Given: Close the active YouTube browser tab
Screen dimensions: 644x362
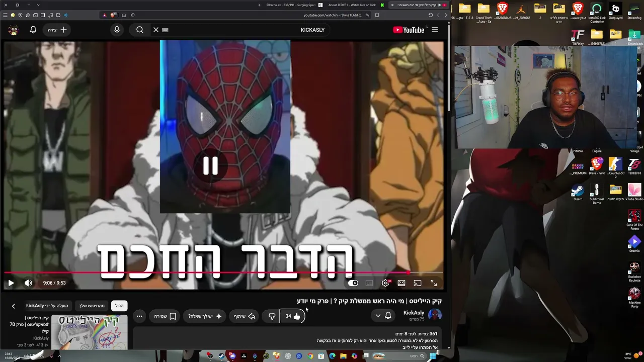Looking at the screenshot, I should pos(392,5).
